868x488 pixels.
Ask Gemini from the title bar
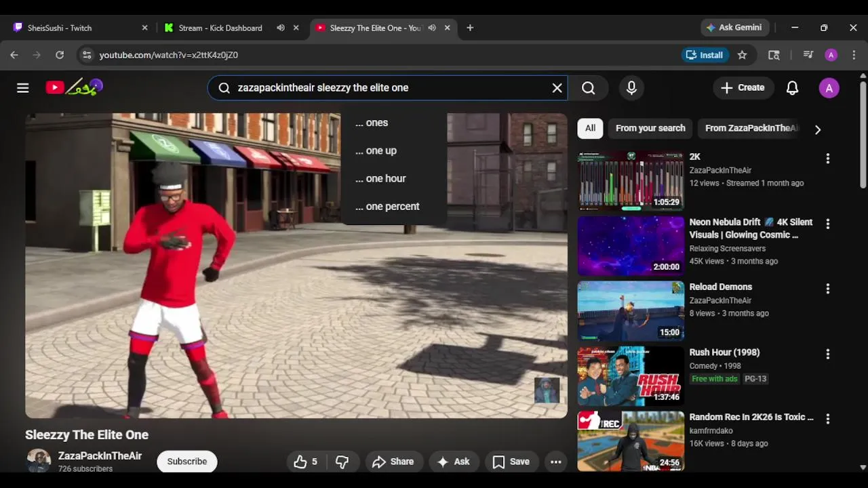734,28
